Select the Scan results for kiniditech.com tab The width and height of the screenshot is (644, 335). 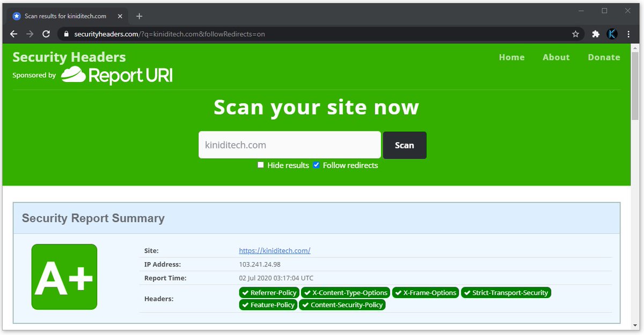click(64, 16)
